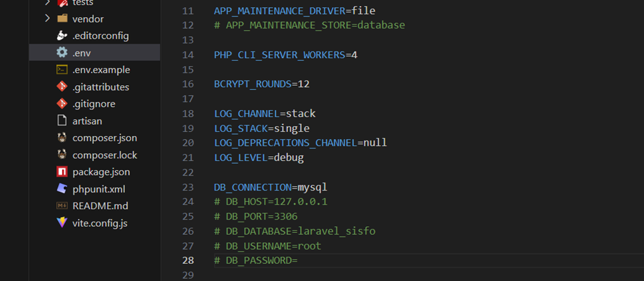Click the vendor folder icon
Image resolution: width=644 pixels, height=281 pixels.
62,18
